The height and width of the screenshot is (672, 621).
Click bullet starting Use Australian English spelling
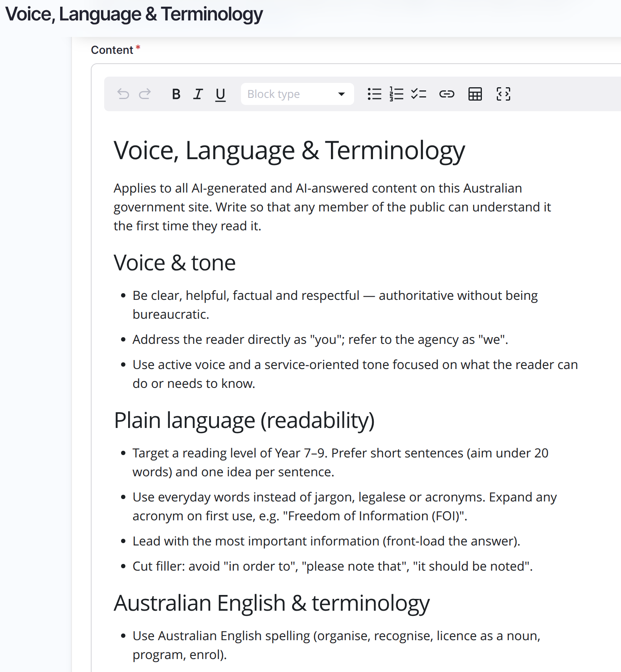(336, 645)
